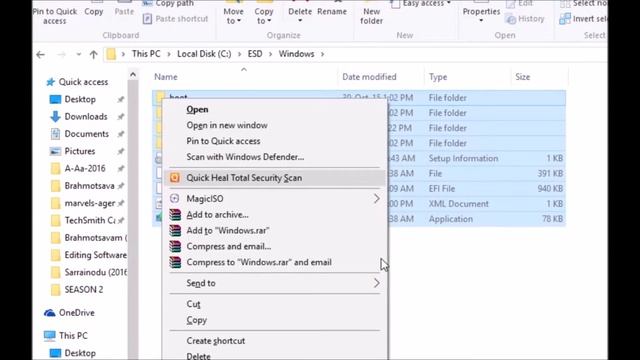Expand the Send to submenu arrow
The height and width of the screenshot is (360, 640).
coord(376,283)
